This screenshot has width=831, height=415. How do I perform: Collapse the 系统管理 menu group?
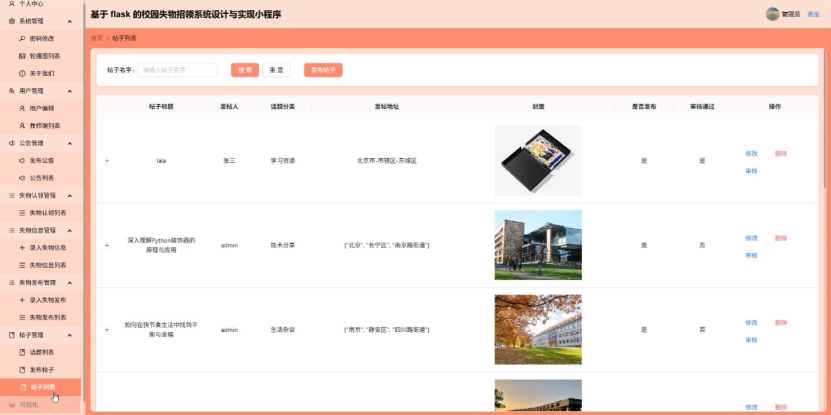tap(69, 22)
